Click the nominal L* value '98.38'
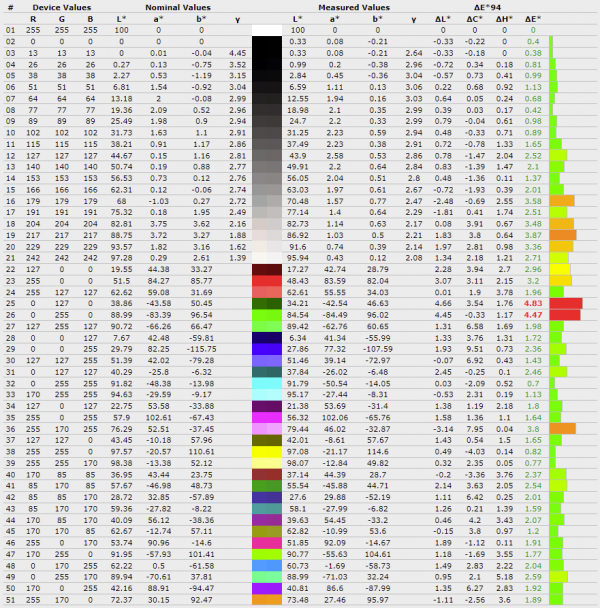Screen dimensions: 600x608 tap(121, 463)
